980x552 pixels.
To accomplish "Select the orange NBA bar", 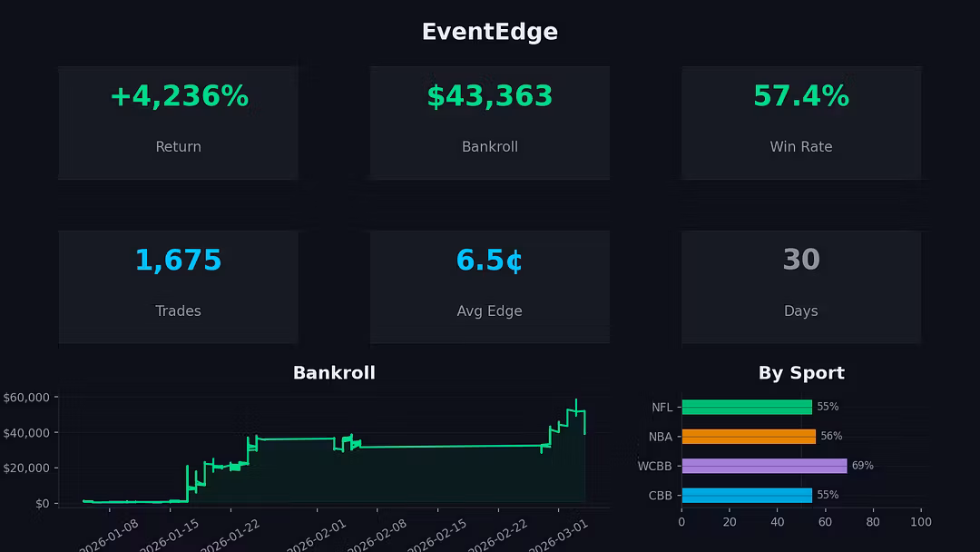I will pyautogui.click(x=748, y=437).
